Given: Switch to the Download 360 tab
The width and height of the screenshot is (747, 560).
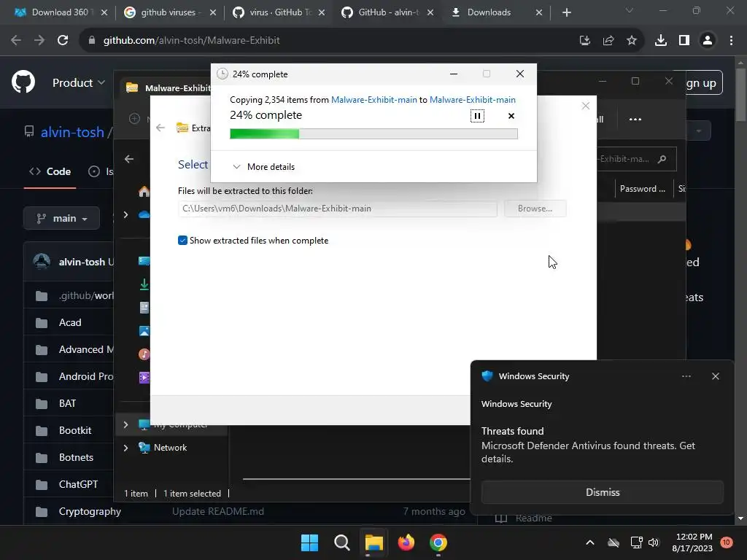Looking at the screenshot, I should 60,12.
